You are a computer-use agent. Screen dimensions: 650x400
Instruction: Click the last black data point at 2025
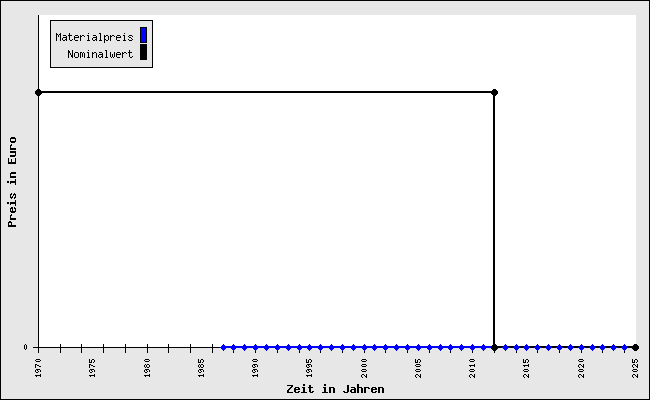tap(635, 347)
